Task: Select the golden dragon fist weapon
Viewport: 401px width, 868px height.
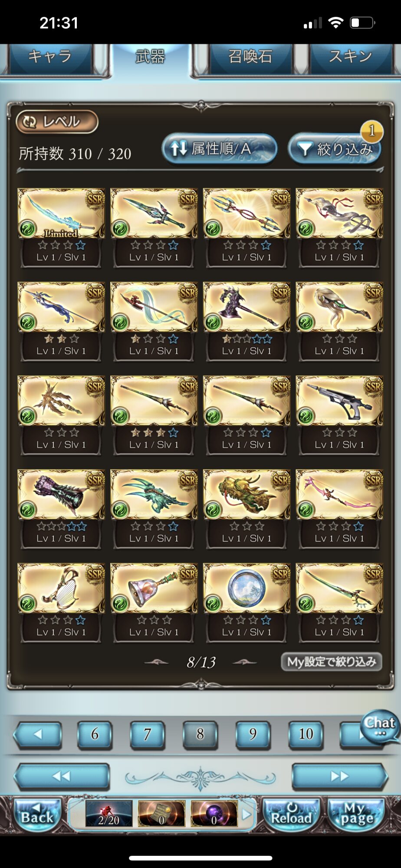Action: [247, 495]
